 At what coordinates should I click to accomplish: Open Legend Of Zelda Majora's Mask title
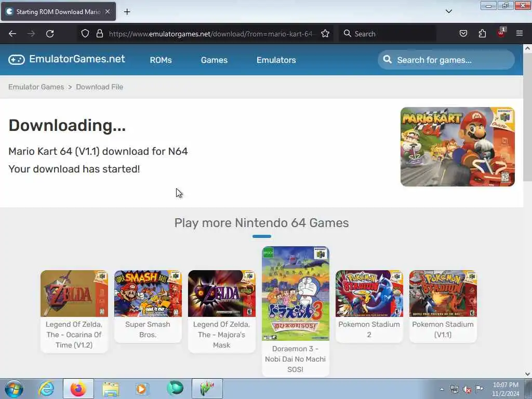pos(221,335)
